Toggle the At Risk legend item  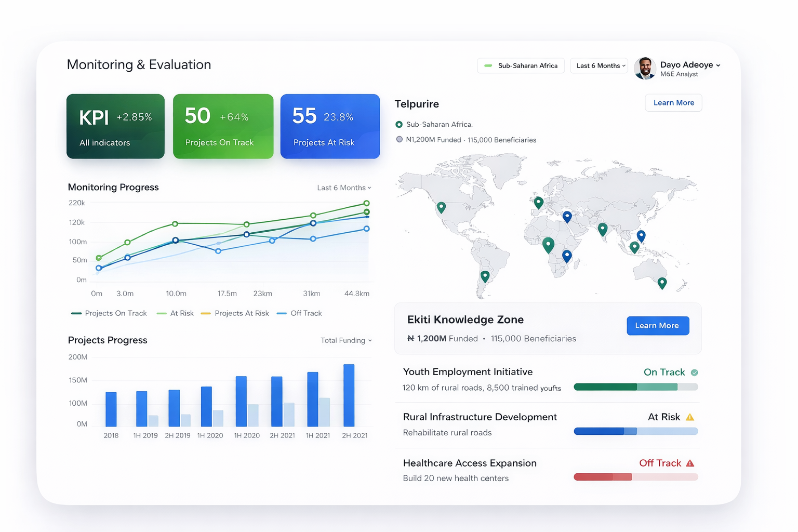175,313
